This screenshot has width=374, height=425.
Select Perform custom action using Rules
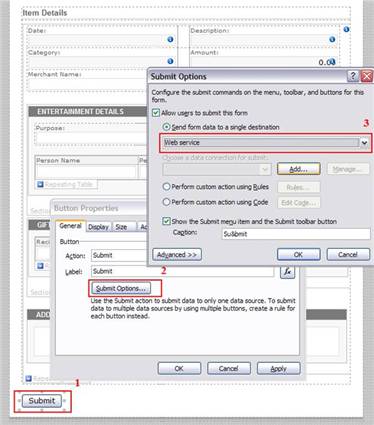click(166, 187)
